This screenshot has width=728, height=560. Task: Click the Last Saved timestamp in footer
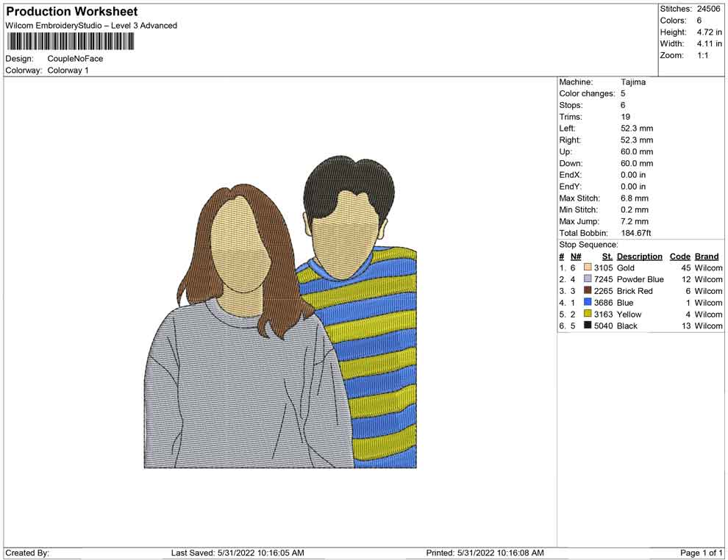coord(238,553)
